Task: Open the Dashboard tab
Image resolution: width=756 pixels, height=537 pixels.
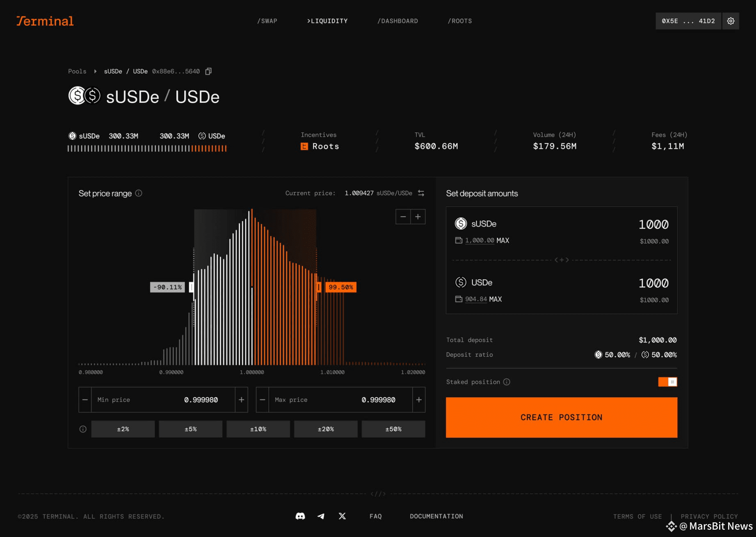Action: (x=397, y=21)
